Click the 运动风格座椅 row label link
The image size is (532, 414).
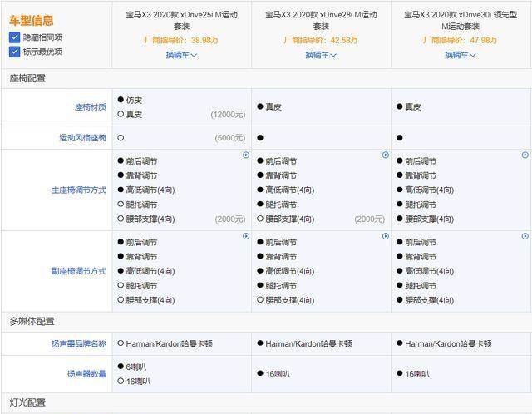pyautogui.click(x=83, y=138)
